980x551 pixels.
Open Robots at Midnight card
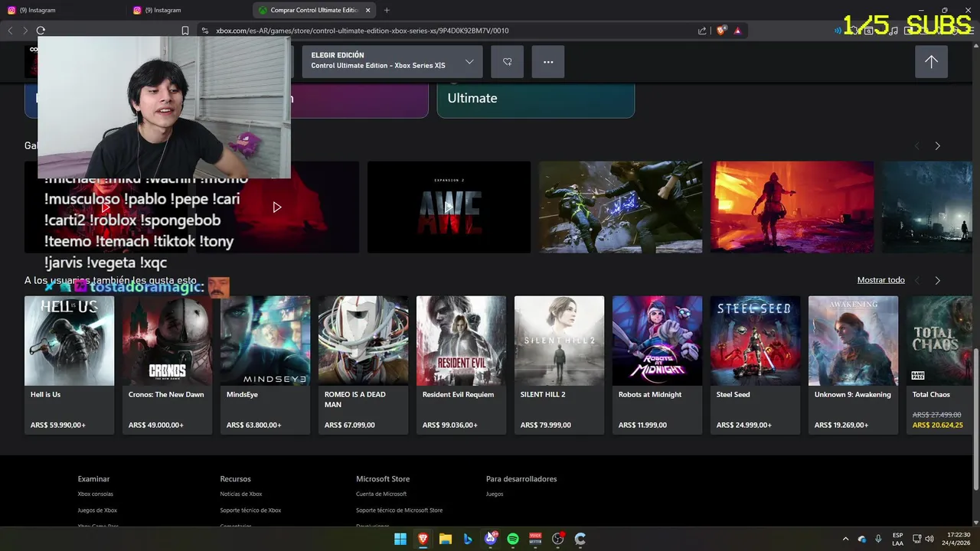point(657,365)
